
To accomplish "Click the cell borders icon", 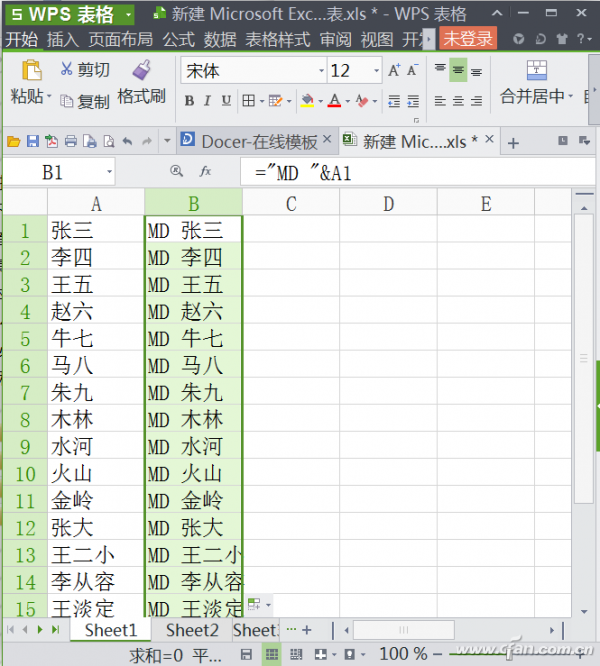I will [x=248, y=101].
